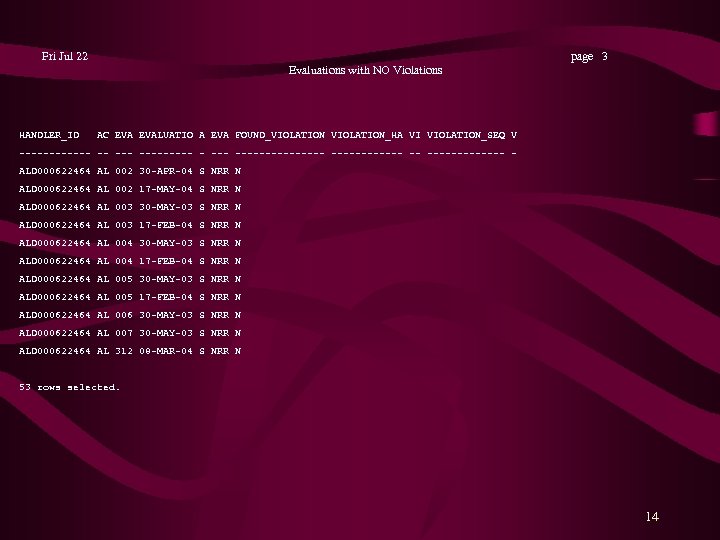Click the date 08-MAR-04
Image resolution: width=720 pixels, height=540 pixels.
coord(166,351)
